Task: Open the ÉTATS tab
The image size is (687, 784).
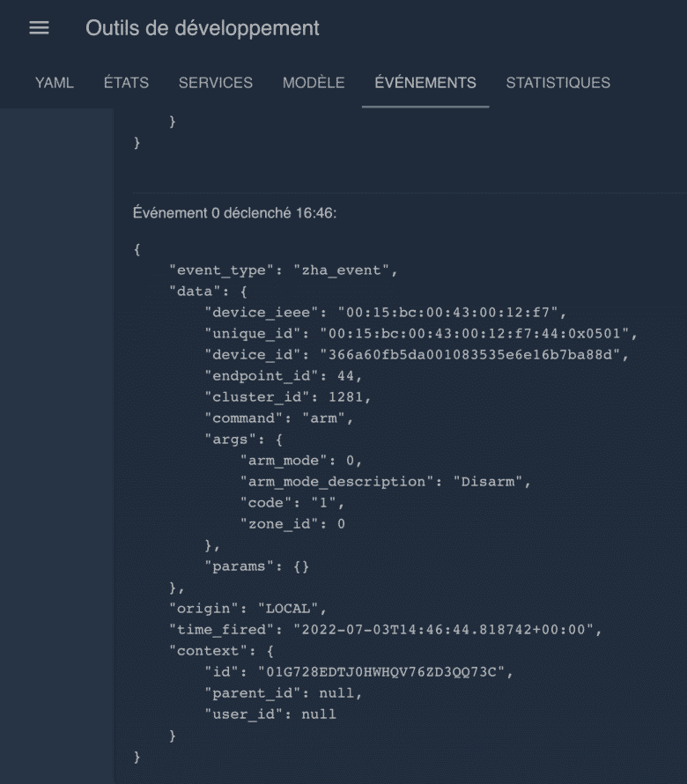Action: click(126, 83)
